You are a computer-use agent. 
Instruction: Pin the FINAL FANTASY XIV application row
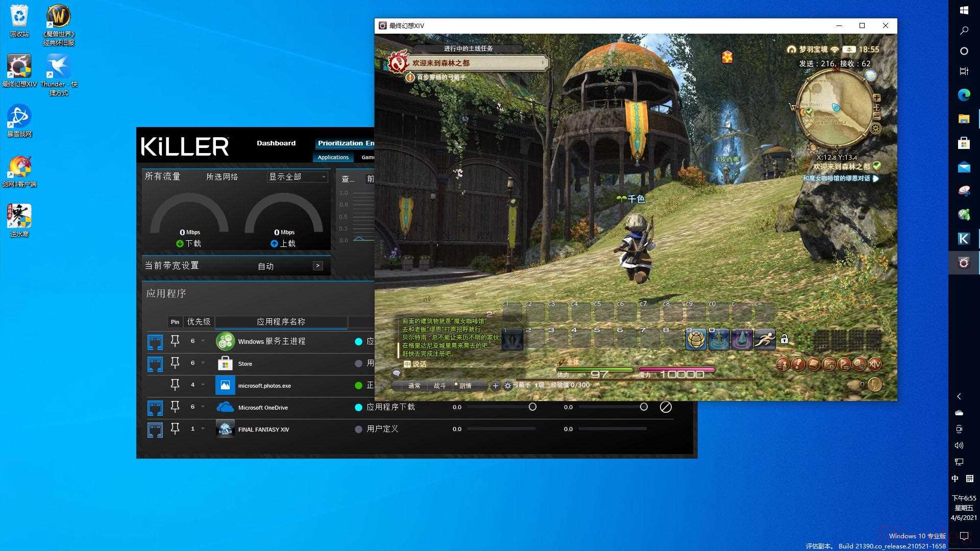click(x=175, y=429)
